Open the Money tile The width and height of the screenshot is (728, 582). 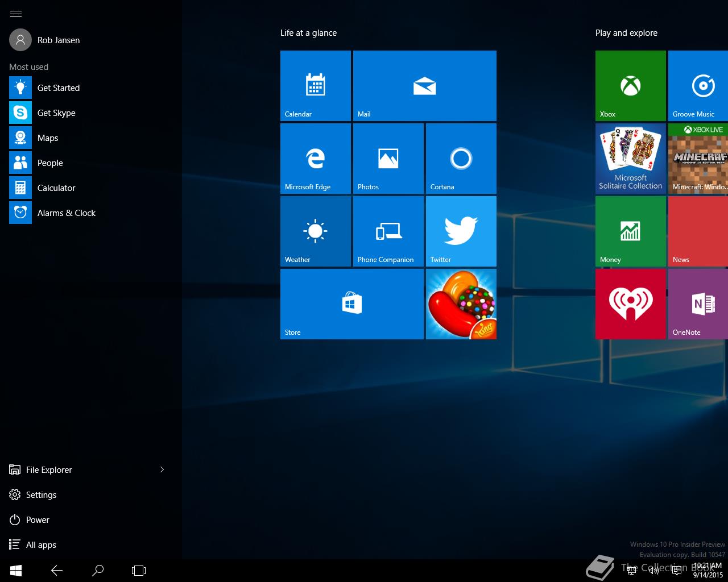pyautogui.click(x=631, y=231)
